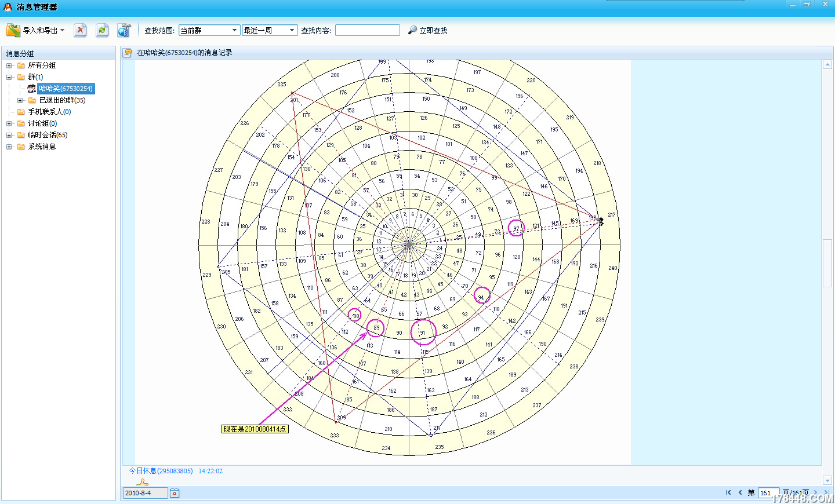Image resolution: width=835 pixels, height=504 pixels.
Task: Click the vertical scrollbar thumb in message pane
Action: coord(827,262)
